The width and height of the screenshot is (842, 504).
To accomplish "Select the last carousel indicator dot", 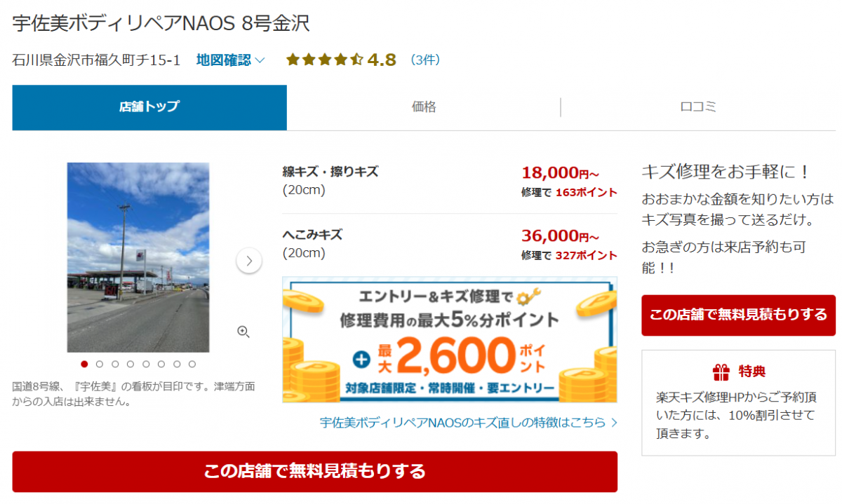I will (x=192, y=364).
